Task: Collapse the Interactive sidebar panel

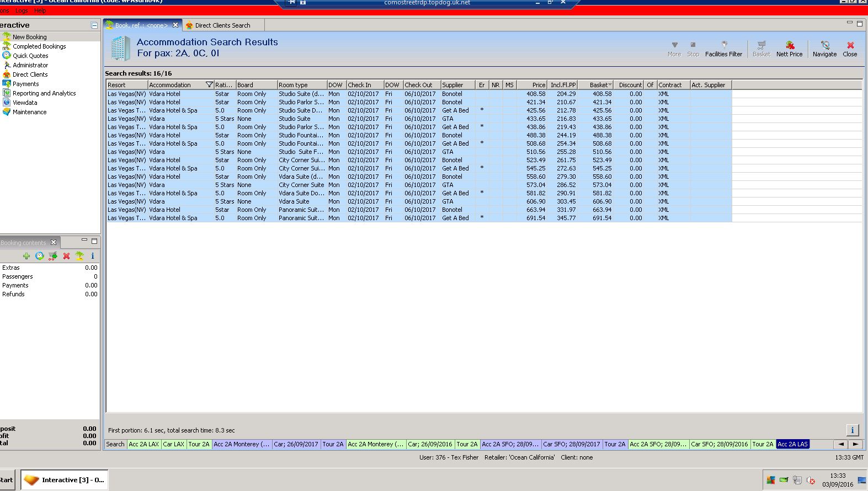Action: point(94,25)
